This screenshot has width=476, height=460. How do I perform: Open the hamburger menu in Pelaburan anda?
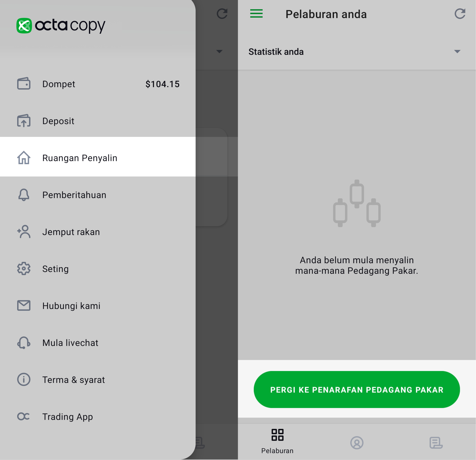pyautogui.click(x=256, y=14)
